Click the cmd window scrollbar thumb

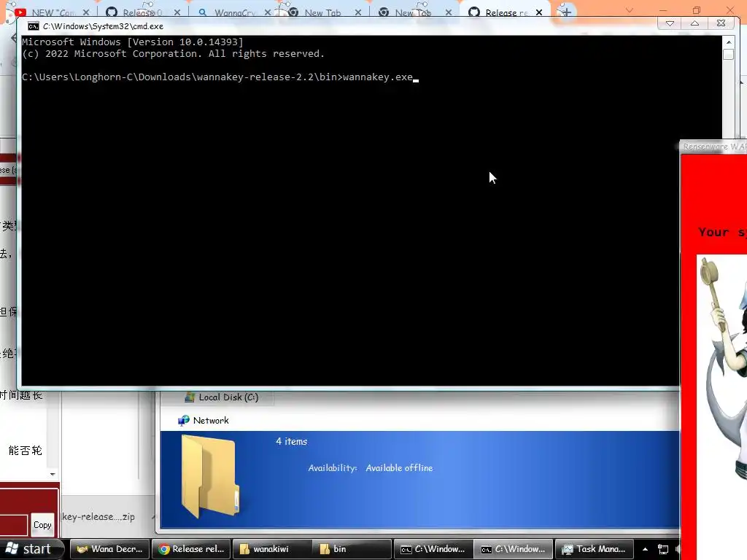(728, 54)
